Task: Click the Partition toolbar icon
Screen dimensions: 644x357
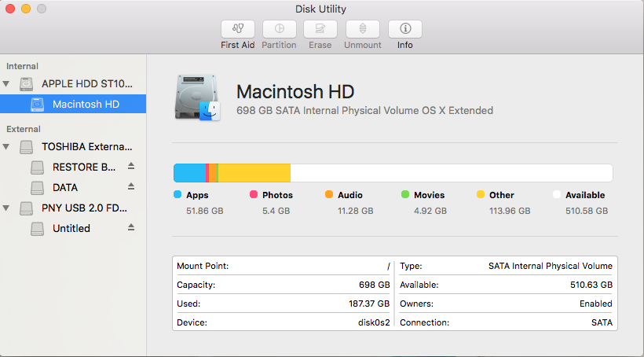Action: click(279, 29)
